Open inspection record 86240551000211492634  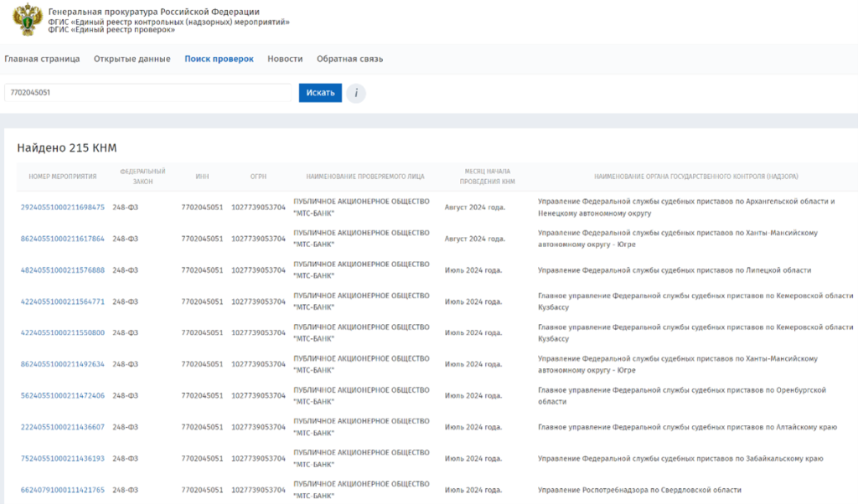point(63,364)
